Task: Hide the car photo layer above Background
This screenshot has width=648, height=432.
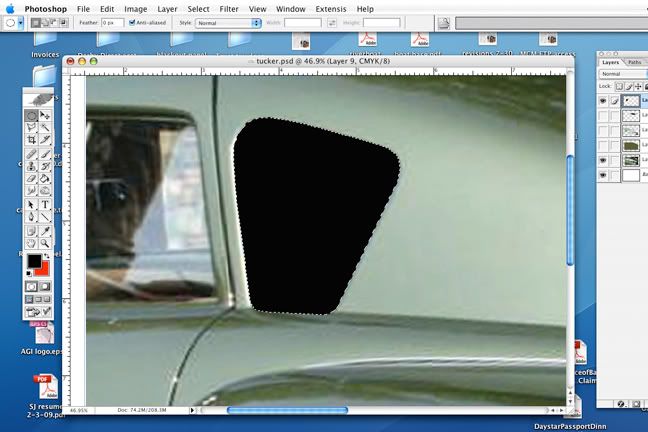Action: click(x=603, y=160)
